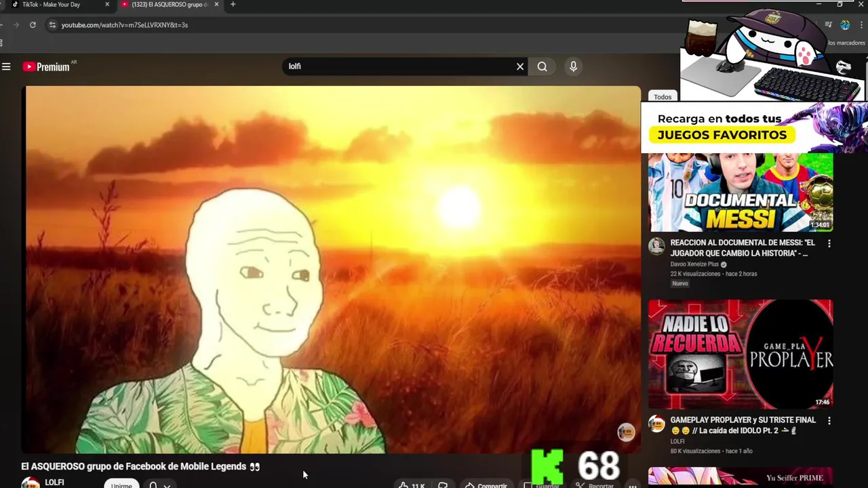Viewport: 868px width, 488px height.
Task: Open the YouTube hamburger guide menu
Action: [6, 66]
